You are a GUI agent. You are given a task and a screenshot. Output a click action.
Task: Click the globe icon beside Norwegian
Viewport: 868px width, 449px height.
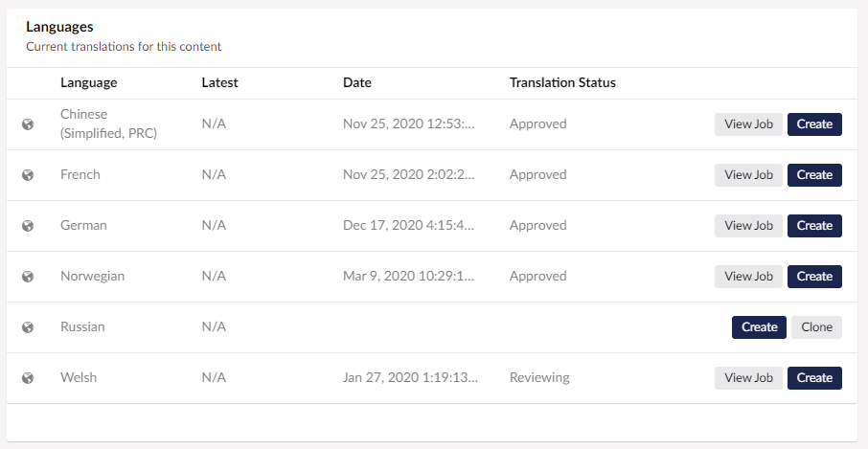28,277
